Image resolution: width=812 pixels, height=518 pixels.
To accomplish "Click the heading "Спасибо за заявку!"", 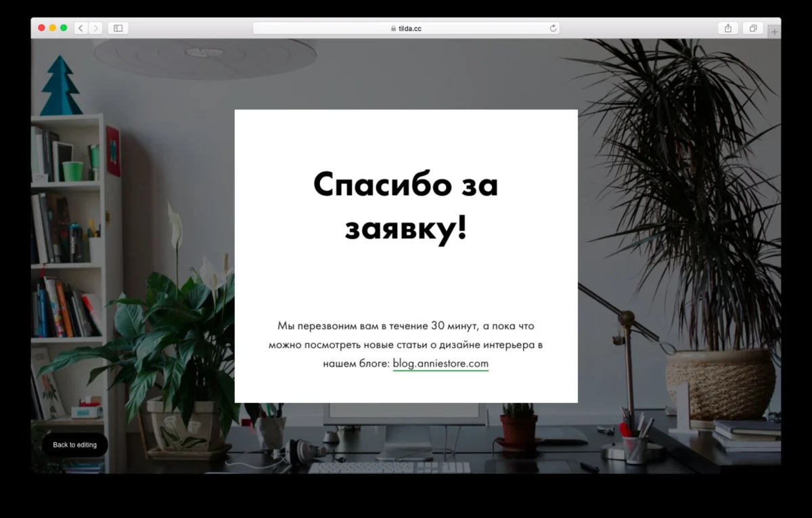I will click(405, 206).
